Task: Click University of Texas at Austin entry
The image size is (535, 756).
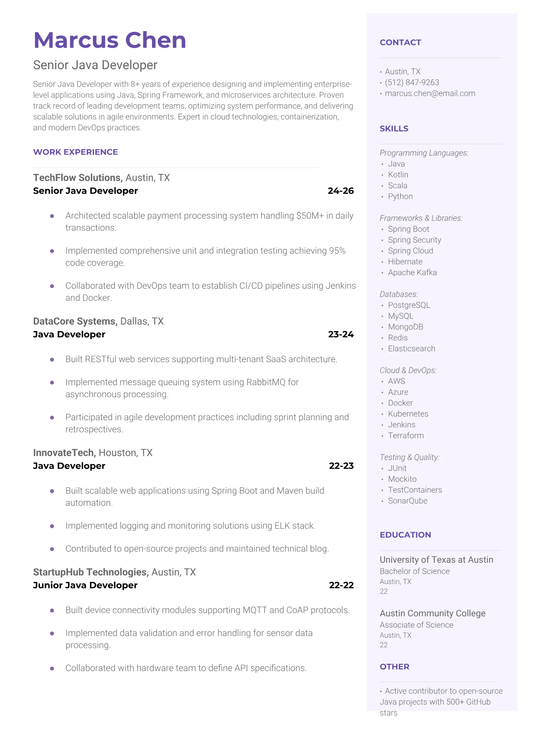Action: click(436, 560)
